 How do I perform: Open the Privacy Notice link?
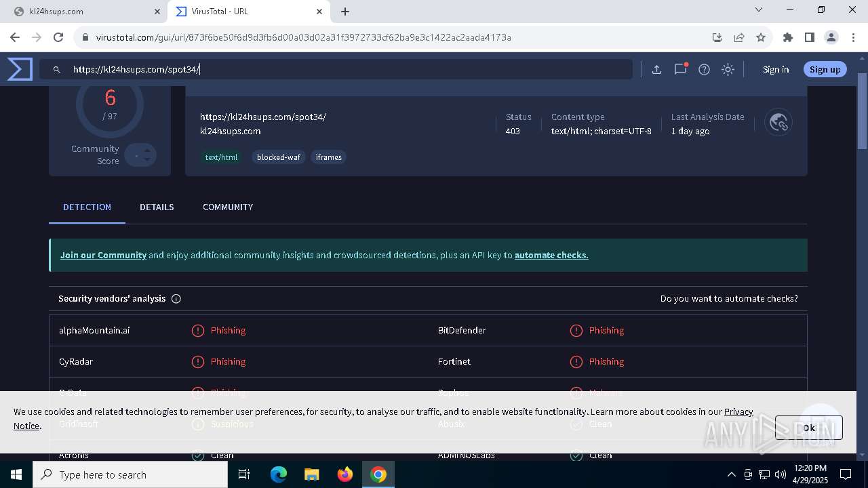[738, 412]
